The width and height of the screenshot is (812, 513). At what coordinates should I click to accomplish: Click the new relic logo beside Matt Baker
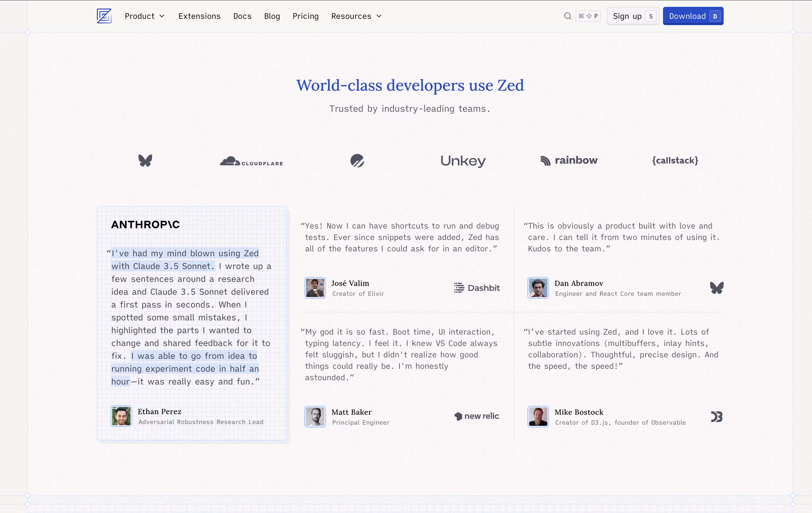477,416
